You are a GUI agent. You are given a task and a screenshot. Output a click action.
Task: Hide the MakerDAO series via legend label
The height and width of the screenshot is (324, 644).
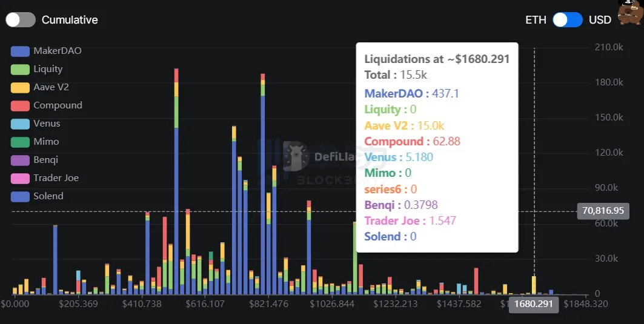58,51
